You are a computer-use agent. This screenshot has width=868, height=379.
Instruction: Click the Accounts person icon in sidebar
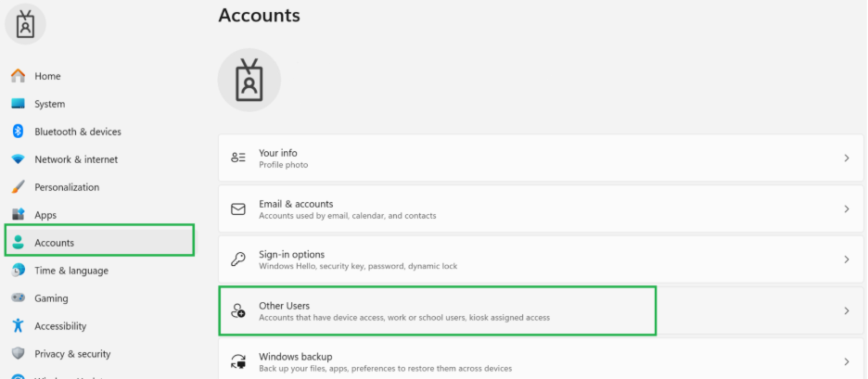tap(19, 243)
